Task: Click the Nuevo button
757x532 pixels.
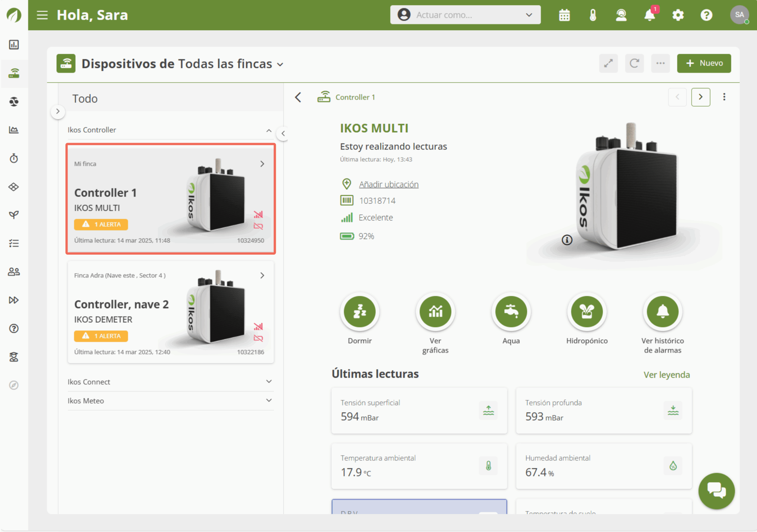Action: pos(704,63)
